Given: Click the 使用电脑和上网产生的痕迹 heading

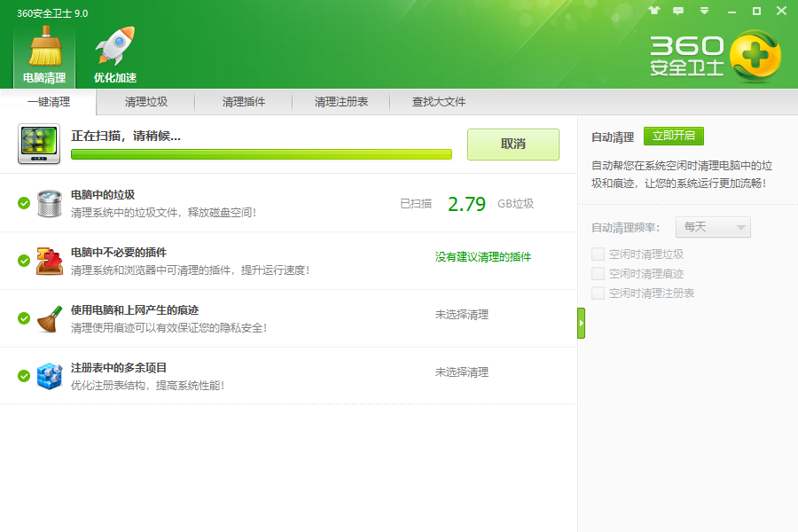Looking at the screenshot, I should click(135, 310).
